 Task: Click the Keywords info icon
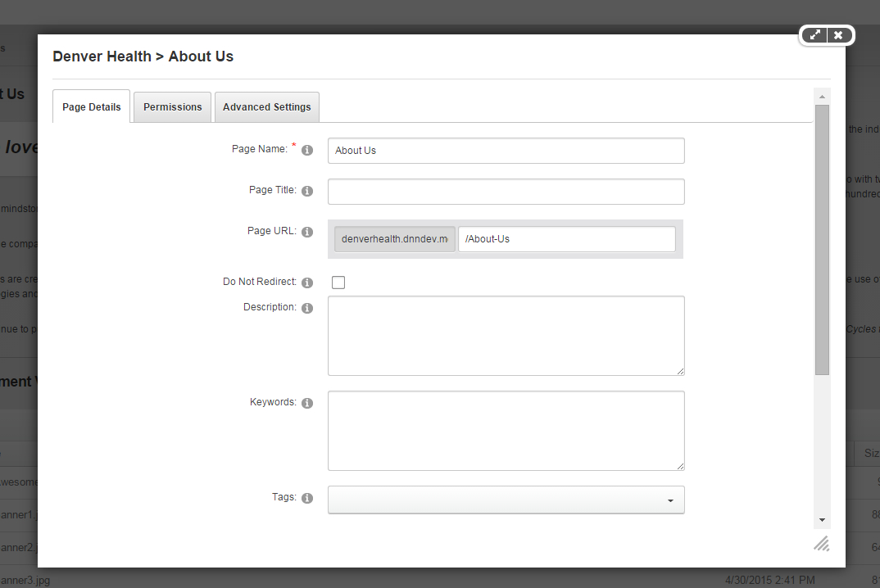(307, 403)
